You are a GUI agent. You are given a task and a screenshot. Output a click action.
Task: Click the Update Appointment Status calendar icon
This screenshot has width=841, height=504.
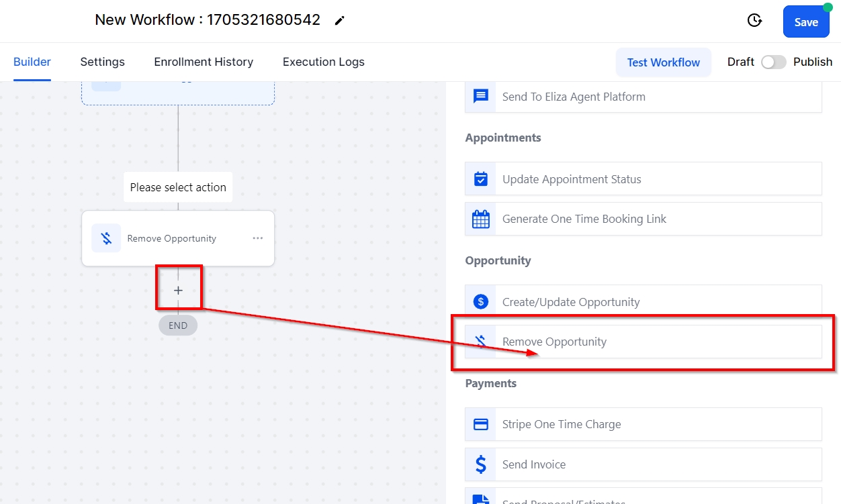click(x=480, y=179)
